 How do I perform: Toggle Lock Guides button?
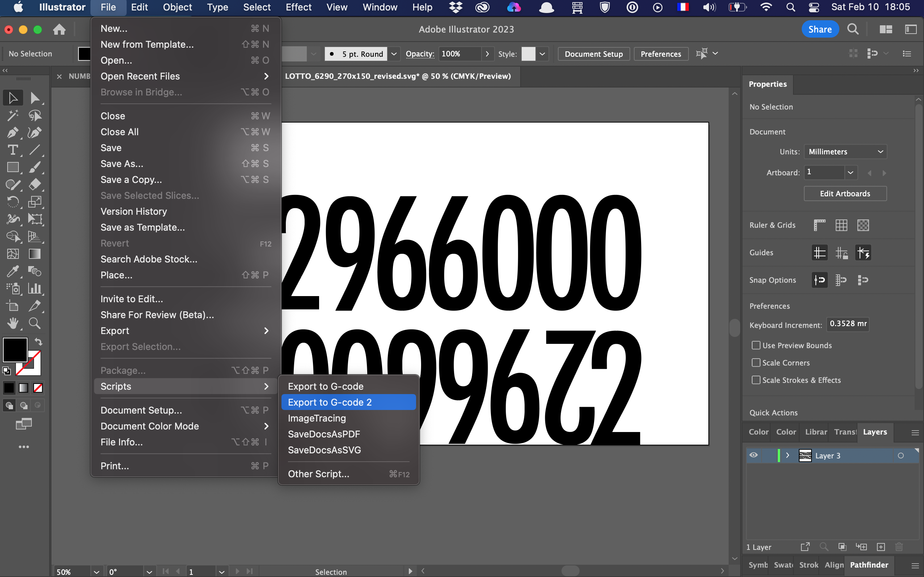pyautogui.click(x=841, y=253)
